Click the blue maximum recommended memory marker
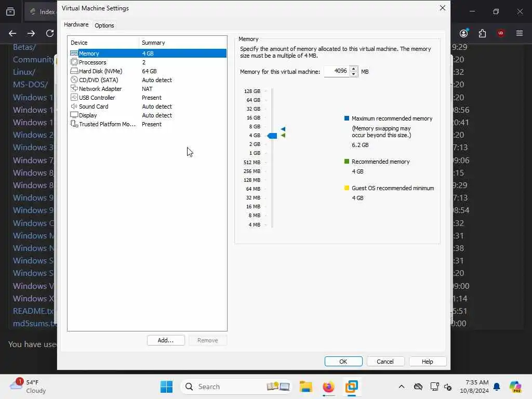 coord(283,129)
